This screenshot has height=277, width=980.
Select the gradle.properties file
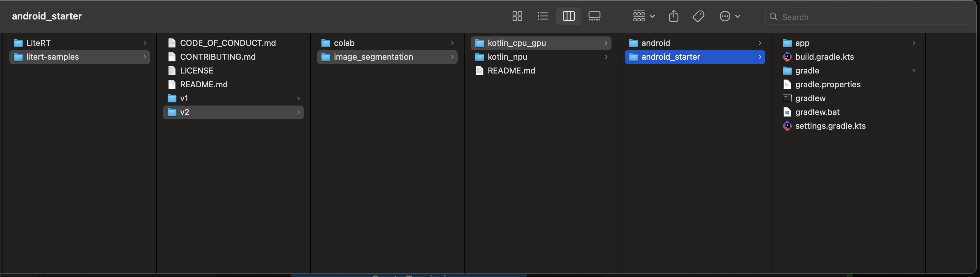827,84
